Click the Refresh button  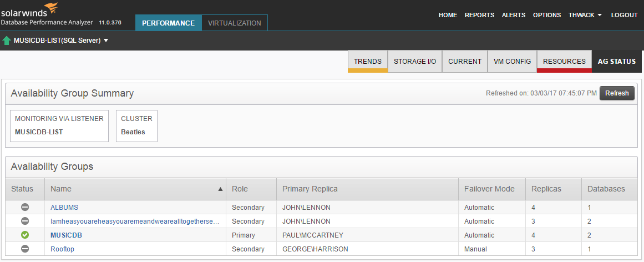(x=617, y=93)
